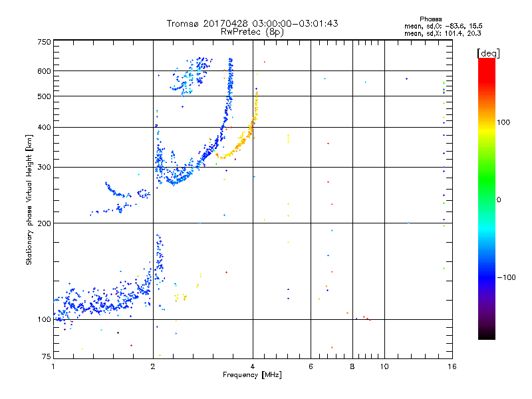Viewport: 532px width, 399px height.
Task: Click the '-100' colorbar tick label
Action: 506,277
